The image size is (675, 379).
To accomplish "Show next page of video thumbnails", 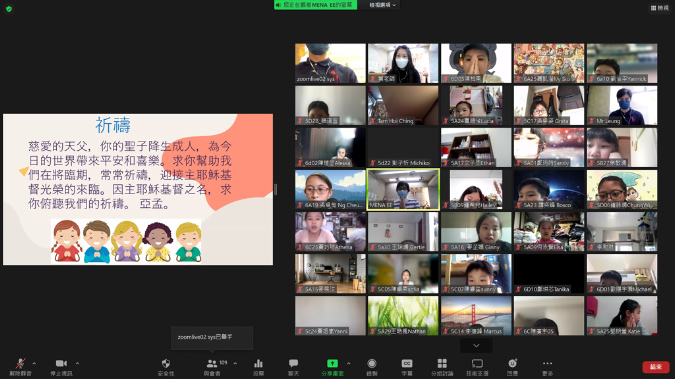I will [x=476, y=345].
